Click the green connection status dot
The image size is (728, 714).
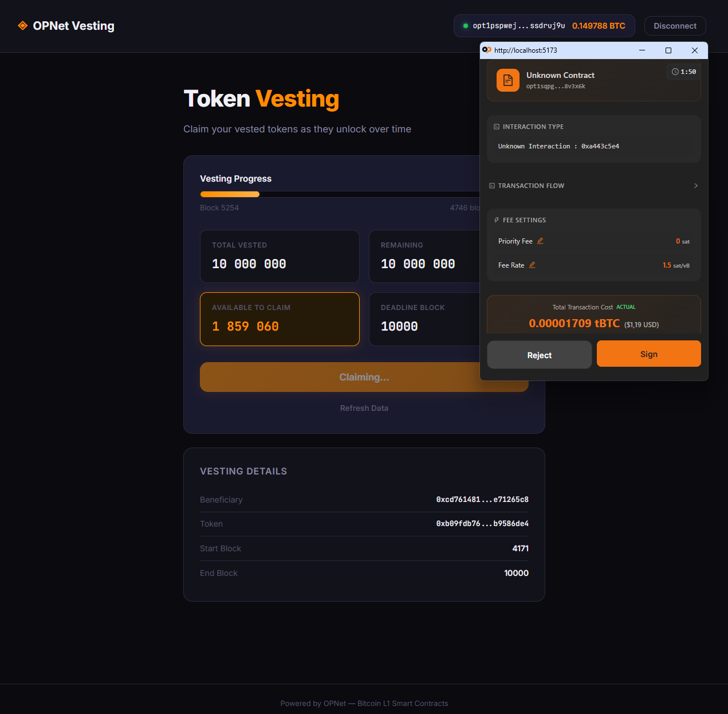(466, 26)
